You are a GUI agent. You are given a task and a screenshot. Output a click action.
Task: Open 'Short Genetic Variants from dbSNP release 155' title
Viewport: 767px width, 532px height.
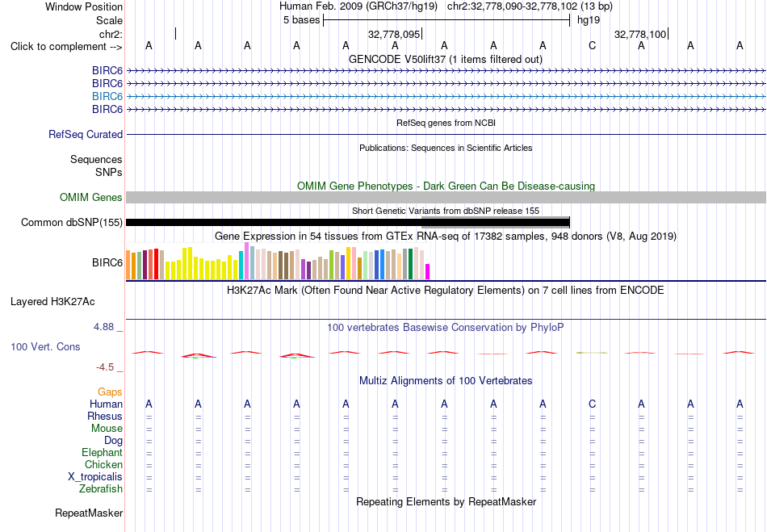tap(446, 211)
